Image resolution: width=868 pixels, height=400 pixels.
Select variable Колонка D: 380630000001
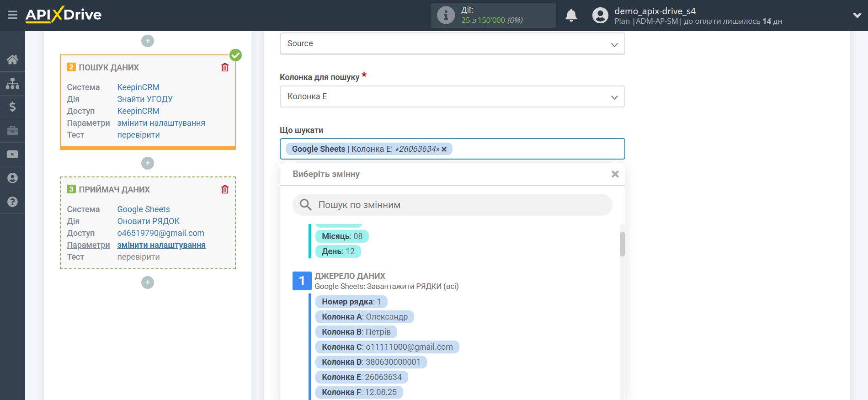pos(371,362)
